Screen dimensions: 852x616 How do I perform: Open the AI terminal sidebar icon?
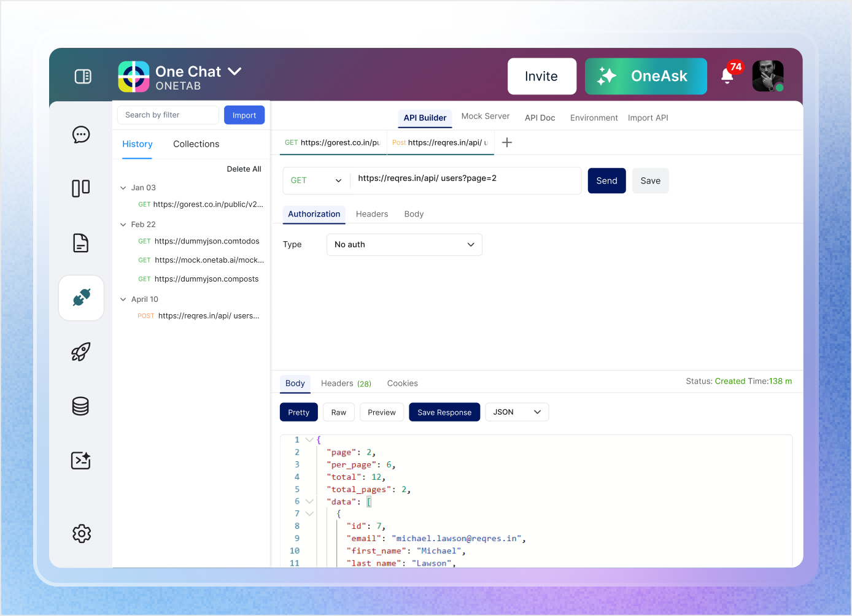(81, 460)
